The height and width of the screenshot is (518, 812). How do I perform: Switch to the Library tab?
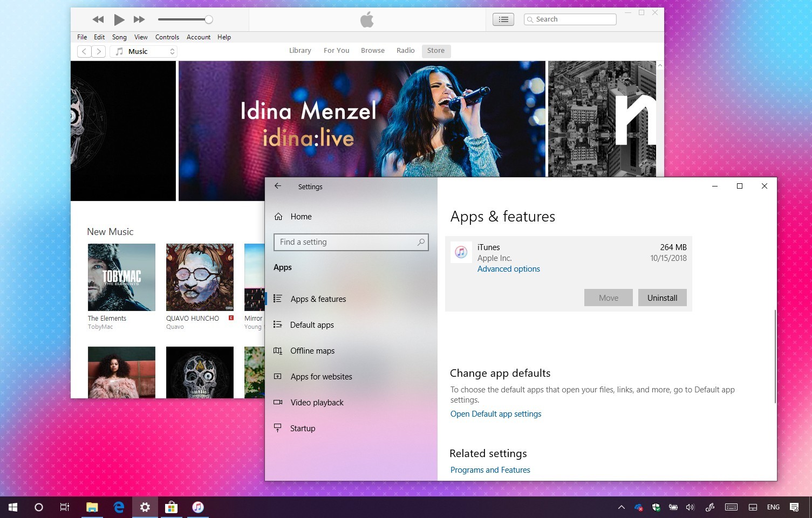pyautogui.click(x=300, y=51)
